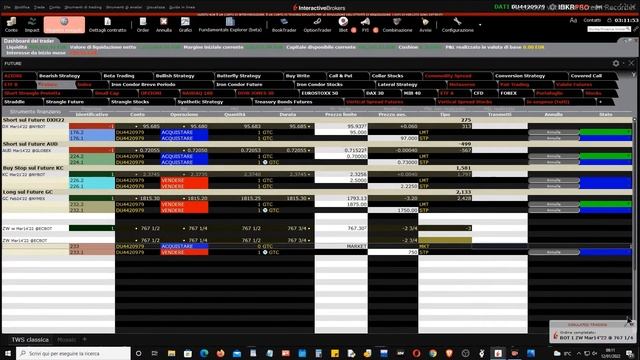Image resolution: width=640 pixels, height=360 pixels.
Task: Click the ACQUISTARE cell in row 176.2
Action: [x=184, y=132]
